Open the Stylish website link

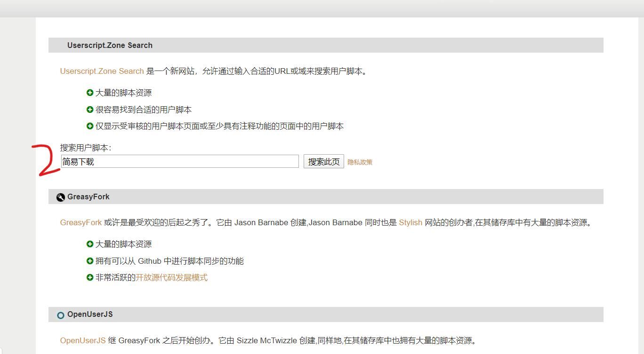[410, 223]
